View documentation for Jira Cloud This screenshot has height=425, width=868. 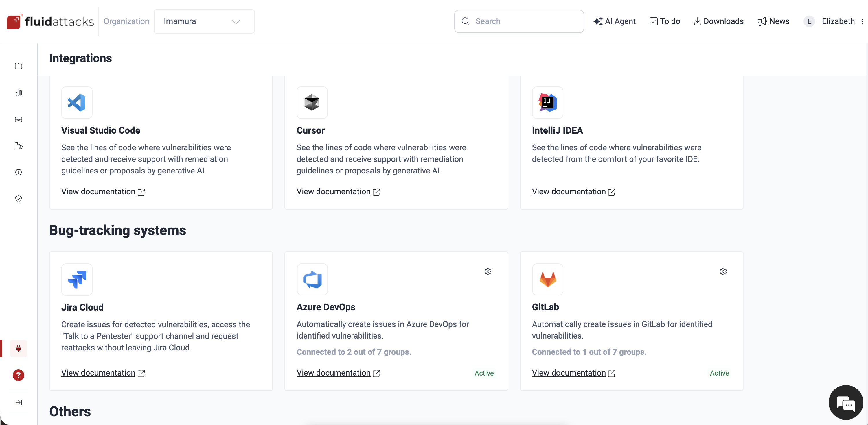coord(103,373)
